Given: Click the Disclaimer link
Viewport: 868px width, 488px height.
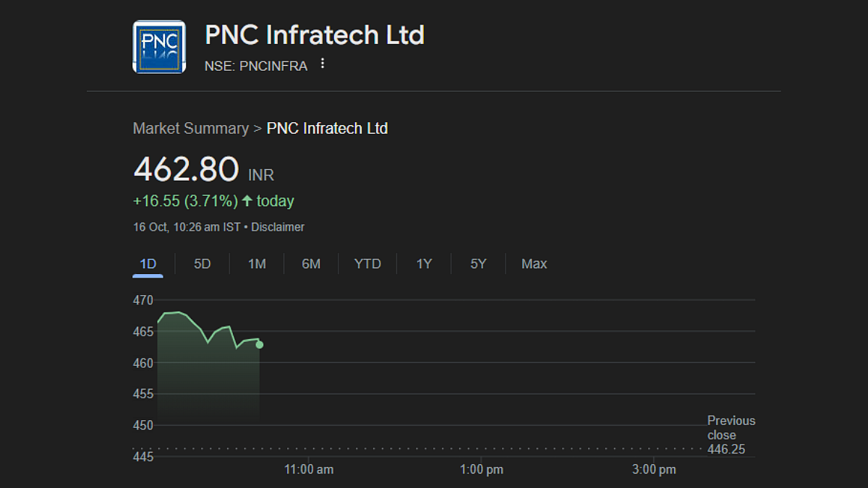Looking at the screenshot, I should [x=278, y=227].
